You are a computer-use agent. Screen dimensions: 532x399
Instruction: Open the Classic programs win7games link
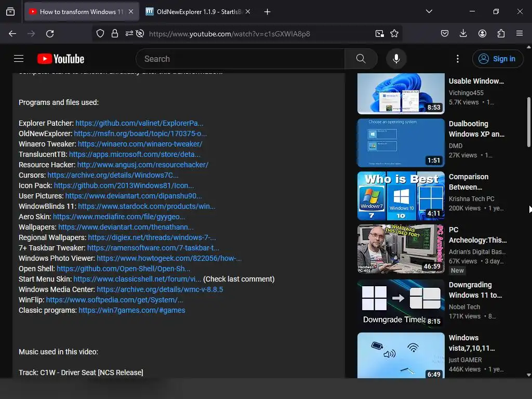click(x=132, y=310)
